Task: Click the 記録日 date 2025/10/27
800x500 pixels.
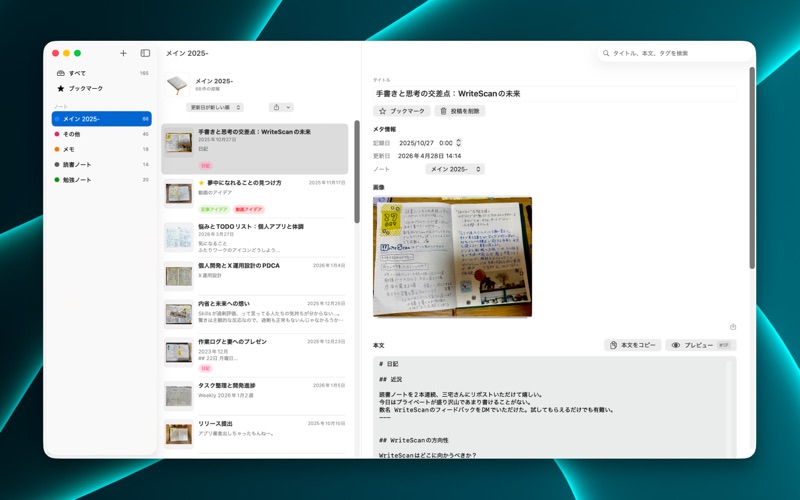Action: [x=416, y=143]
